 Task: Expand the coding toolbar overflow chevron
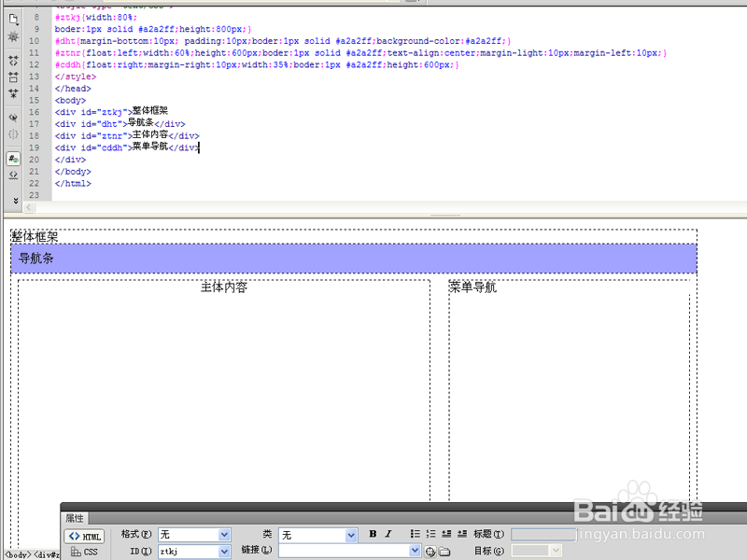point(15,201)
